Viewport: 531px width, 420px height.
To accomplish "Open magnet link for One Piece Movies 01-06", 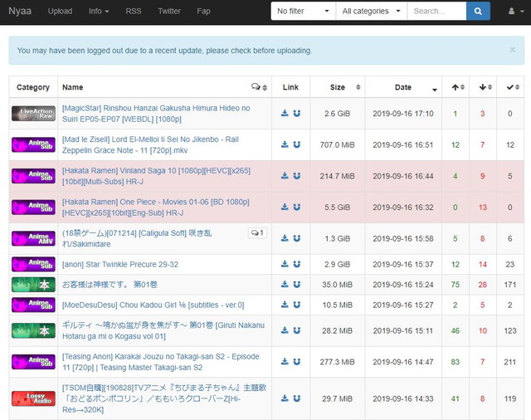I will click(x=296, y=207).
